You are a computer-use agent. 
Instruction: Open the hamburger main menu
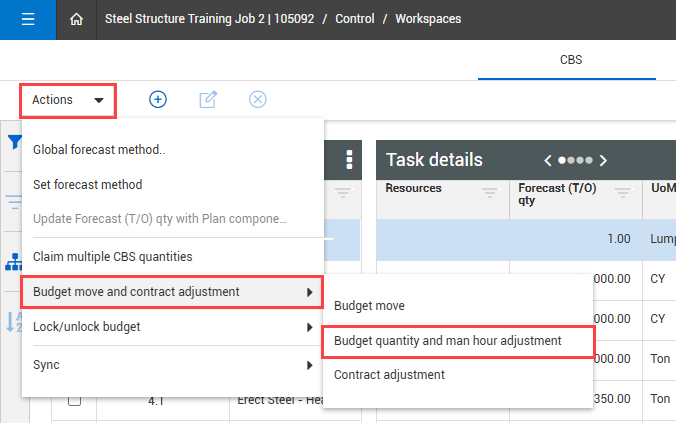(x=27, y=19)
